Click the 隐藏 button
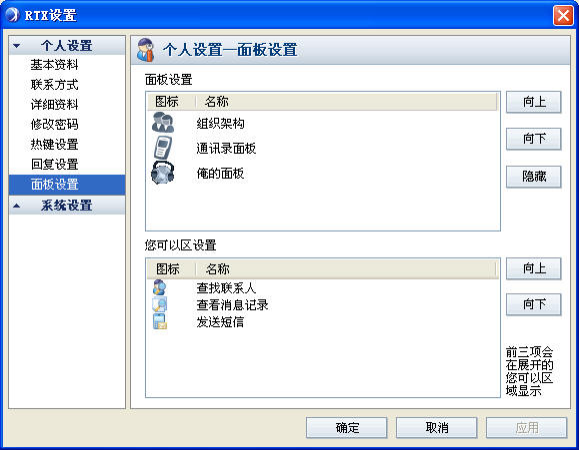This screenshot has height=451, width=580. coord(533,176)
